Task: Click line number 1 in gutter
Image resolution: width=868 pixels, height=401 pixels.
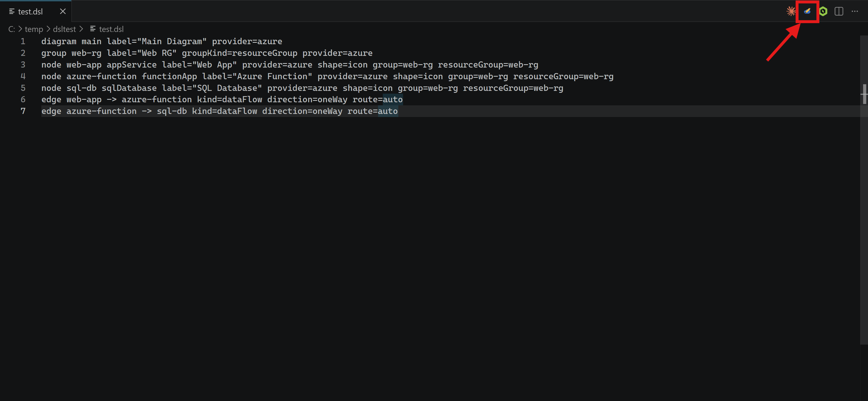Action: pos(23,41)
